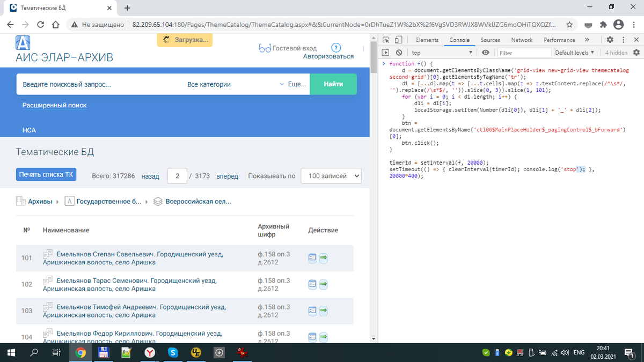
Task: Click card view icon in row 101
Action: [x=313, y=258]
